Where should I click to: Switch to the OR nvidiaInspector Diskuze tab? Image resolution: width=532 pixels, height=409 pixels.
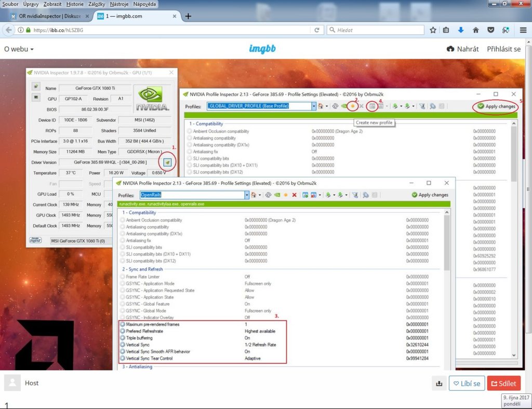coord(49,16)
